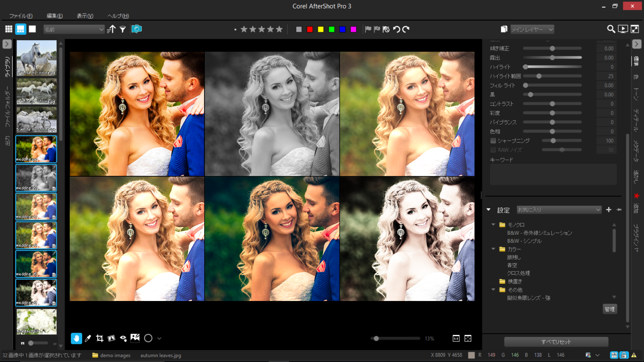Select the red-eye removal tool

[123, 338]
